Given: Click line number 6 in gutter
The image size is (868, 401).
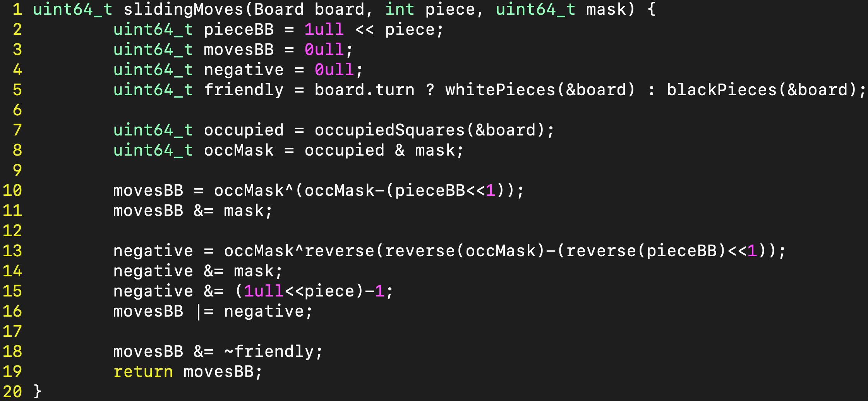Looking at the screenshot, I should 17,110.
